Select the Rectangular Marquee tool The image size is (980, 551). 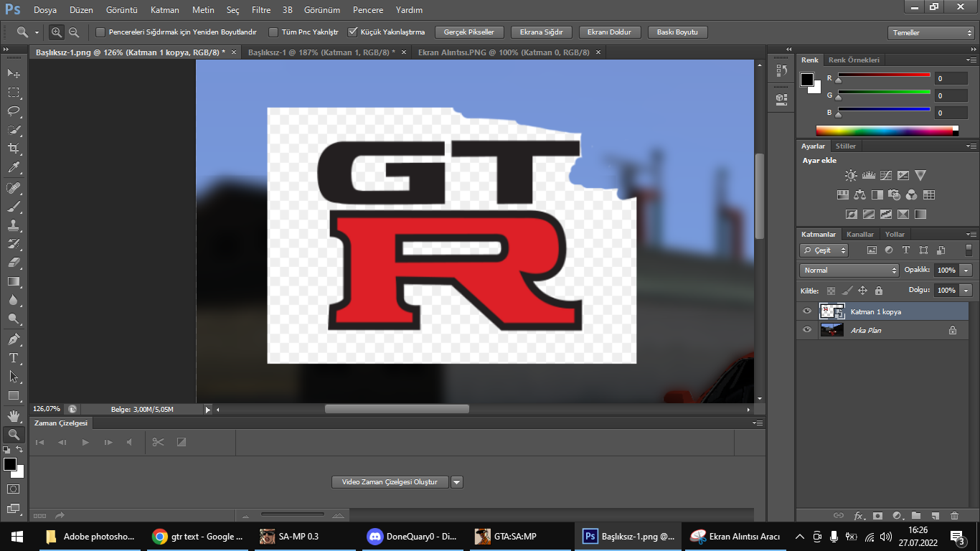click(x=14, y=93)
